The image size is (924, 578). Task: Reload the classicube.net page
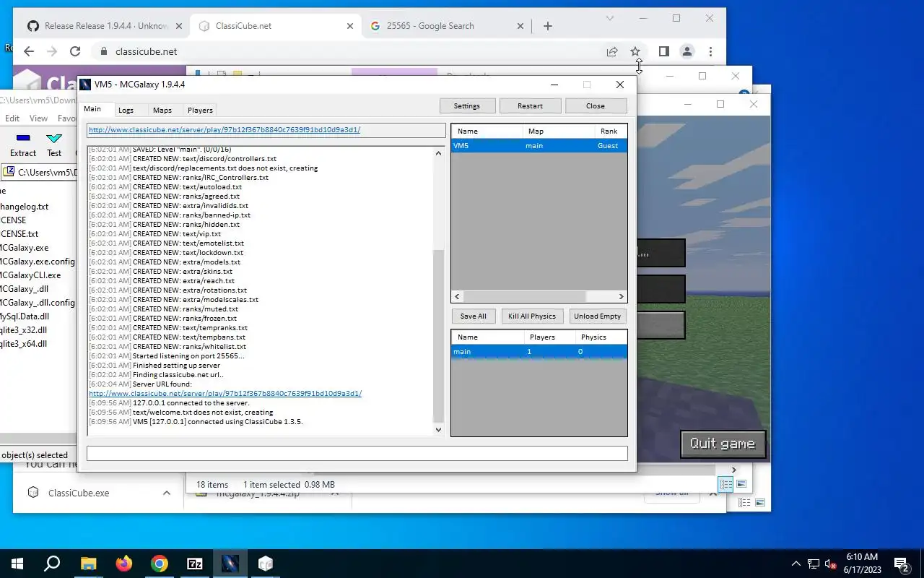(75, 51)
